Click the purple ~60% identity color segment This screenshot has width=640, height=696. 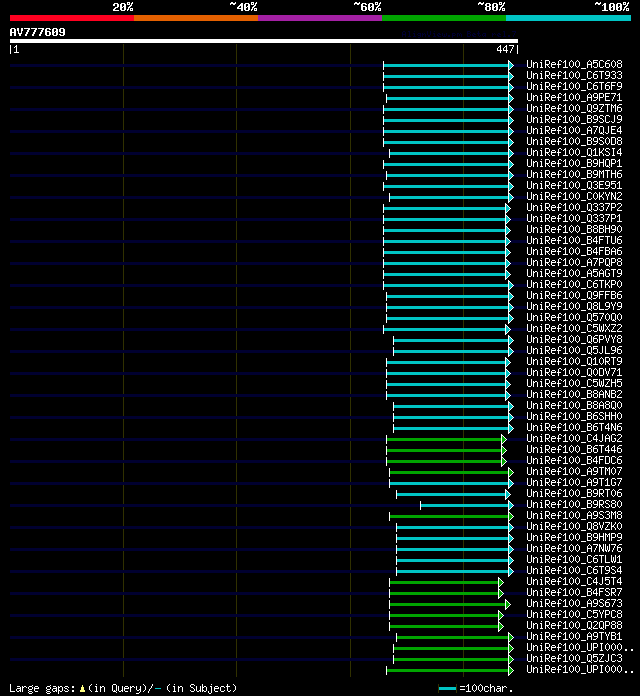(320, 18)
